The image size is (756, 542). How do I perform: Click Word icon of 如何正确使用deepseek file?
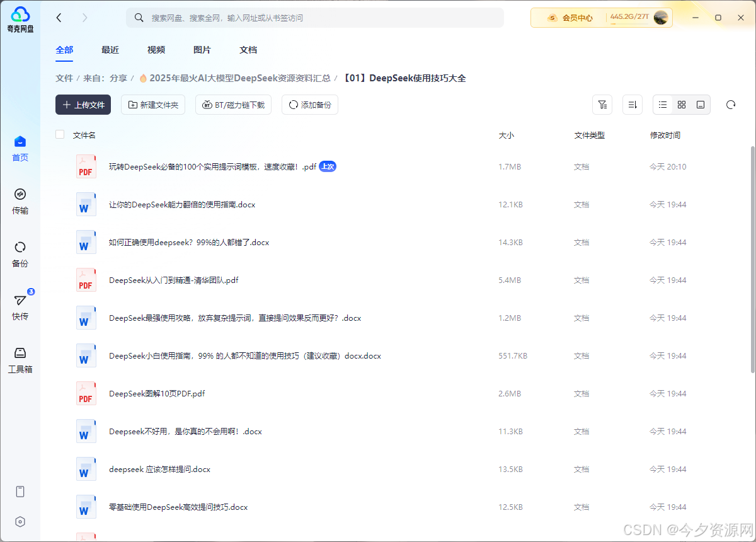pos(86,243)
